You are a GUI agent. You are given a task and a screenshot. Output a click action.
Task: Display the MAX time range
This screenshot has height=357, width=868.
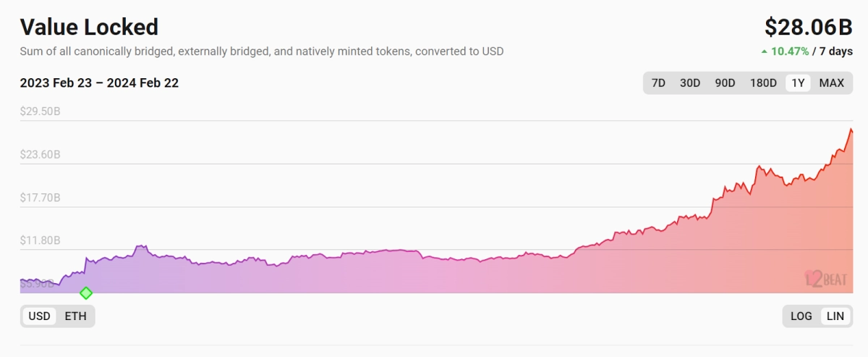pos(831,83)
